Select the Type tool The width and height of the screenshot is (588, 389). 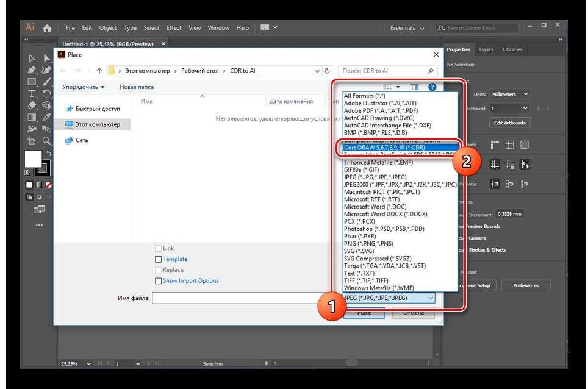pyautogui.click(x=32, y=94)
